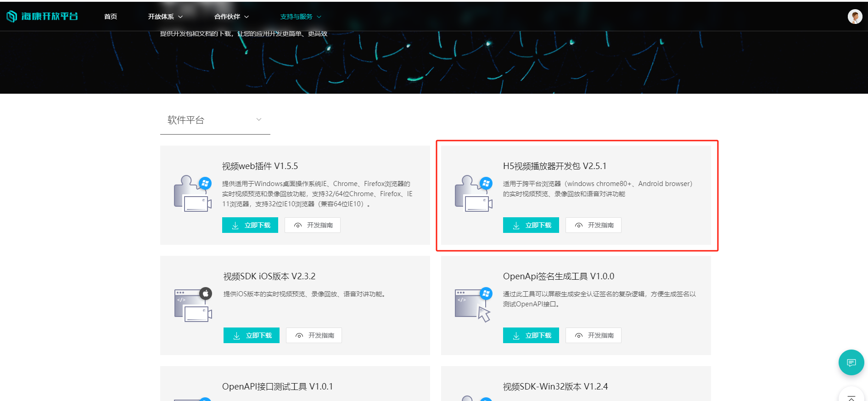The width and height of the screenshot is (868, 401).
Task: Click eye icon in OpenApi签名生成工具 开发指南
Action: (579, 336)
